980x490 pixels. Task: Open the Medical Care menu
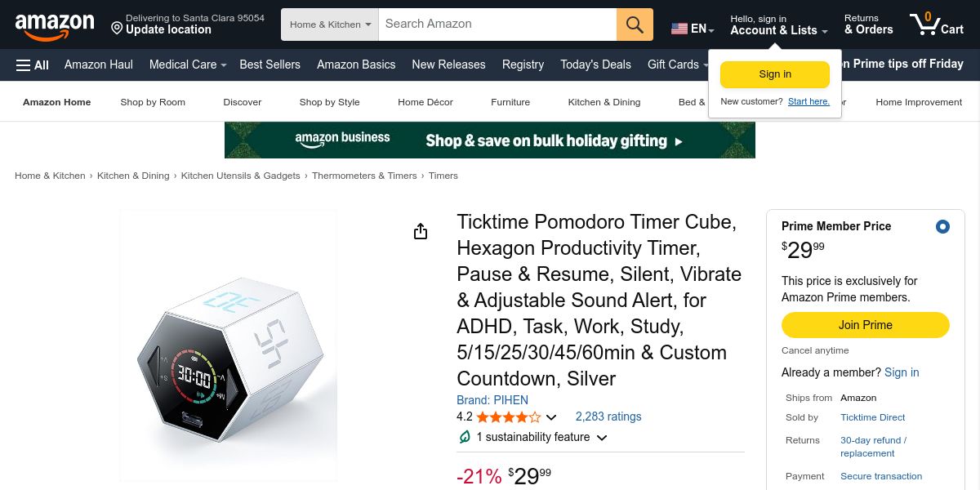point(186,65)
